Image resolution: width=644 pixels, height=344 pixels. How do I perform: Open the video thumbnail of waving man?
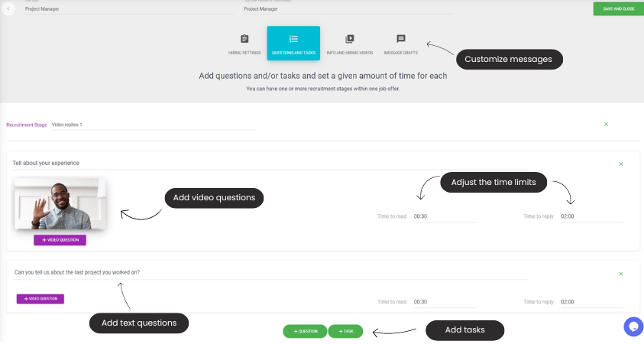point(60,204)
